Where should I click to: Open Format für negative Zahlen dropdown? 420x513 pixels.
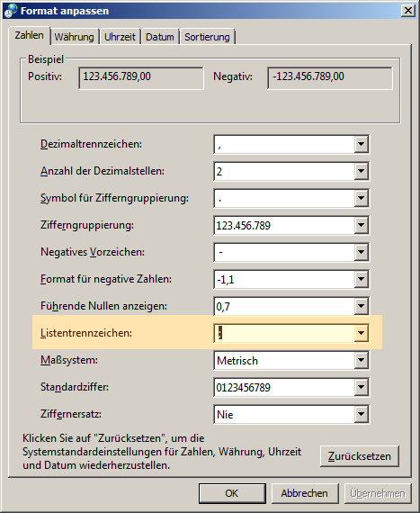[362, 279]
